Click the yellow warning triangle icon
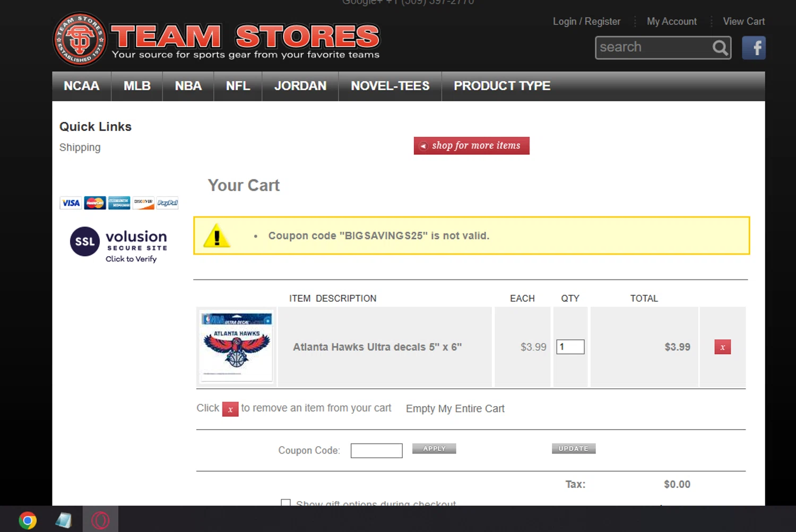 217,236
